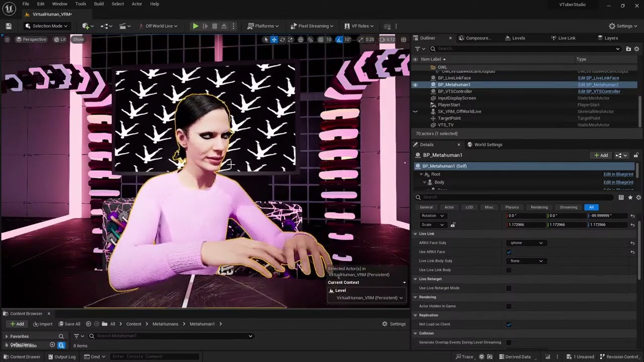Click the console command input field
The image size is (644, 362).
tap(154, 356)
